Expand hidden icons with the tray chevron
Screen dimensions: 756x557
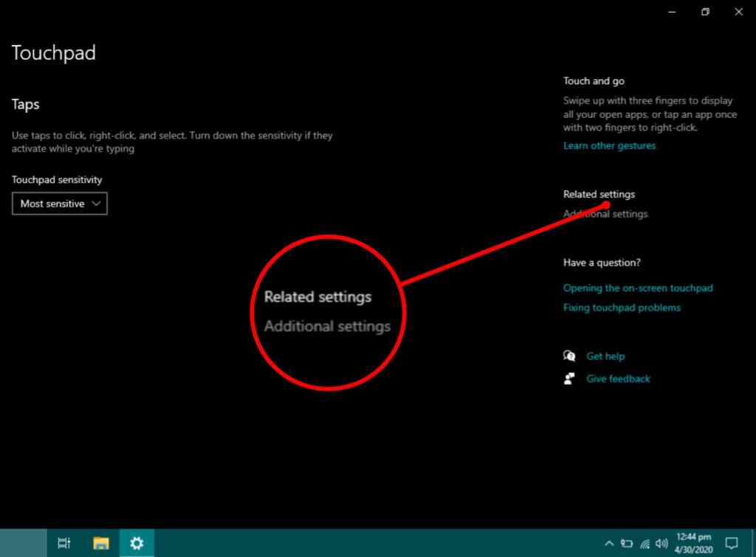611,542
